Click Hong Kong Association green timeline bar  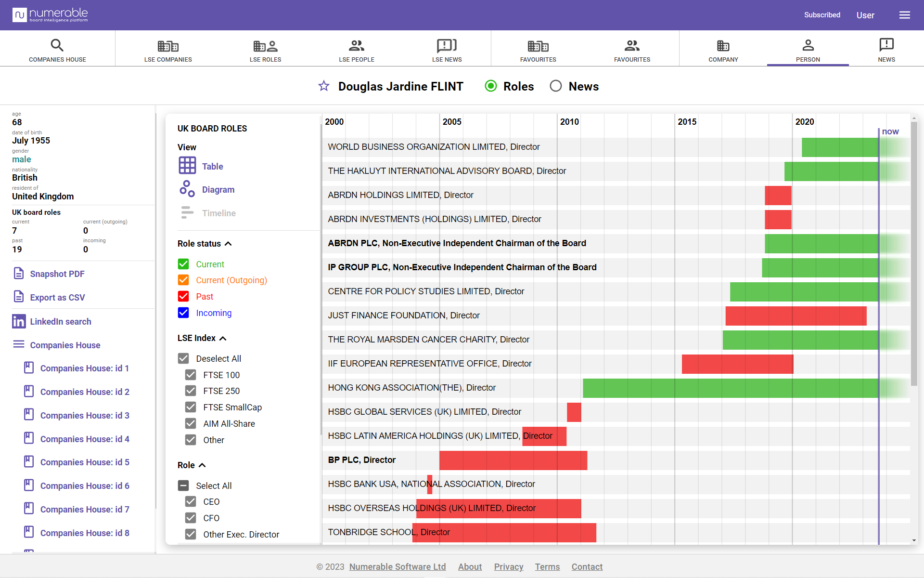click(731, 388)
